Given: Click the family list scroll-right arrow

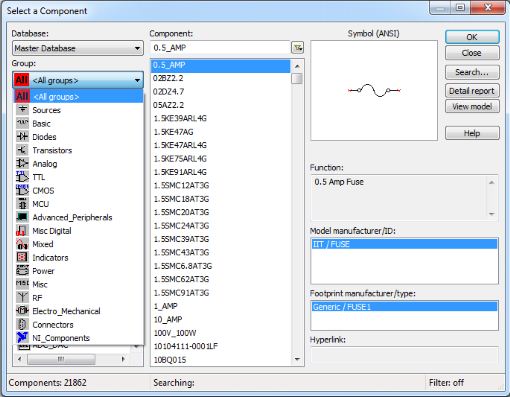Looking at the screenshot, I should pyautogui.click(x=123, y=359).
